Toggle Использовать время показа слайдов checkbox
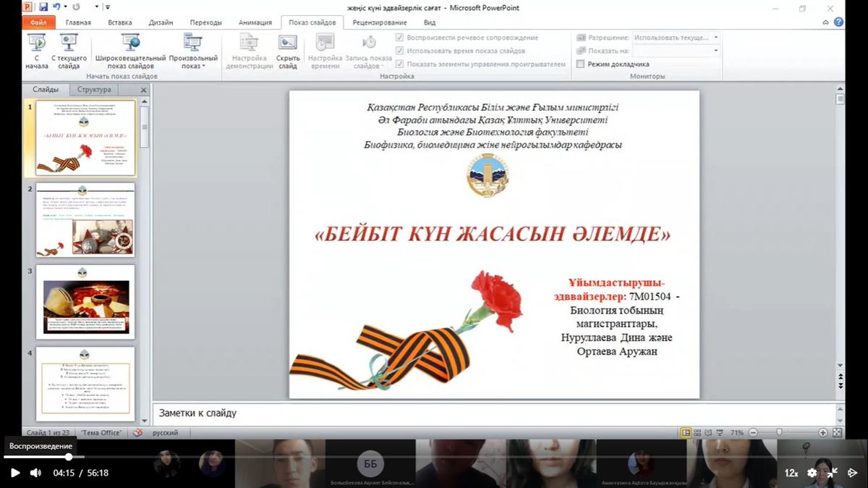Image resolution: width=868 pixels, height=488 pixels. point(399,51)
